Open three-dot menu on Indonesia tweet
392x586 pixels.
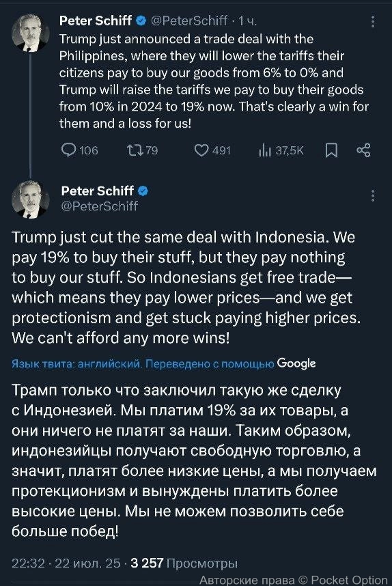tap(373, 196)
